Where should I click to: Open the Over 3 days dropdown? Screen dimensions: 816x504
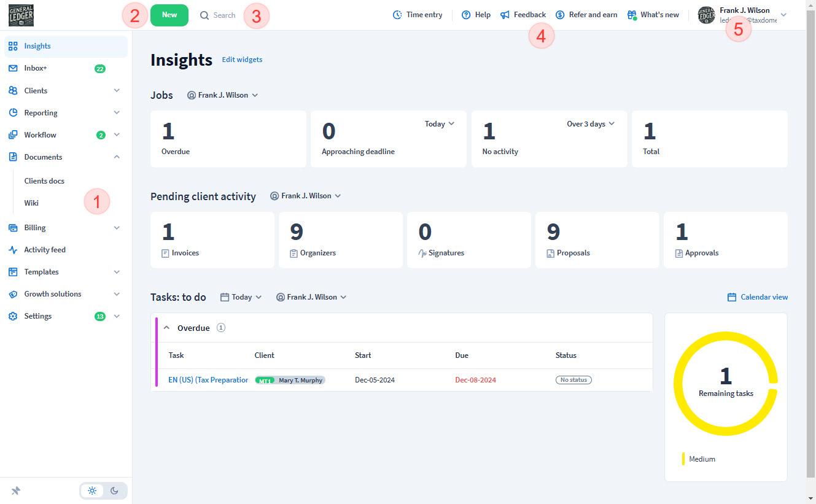pos(590,124)
